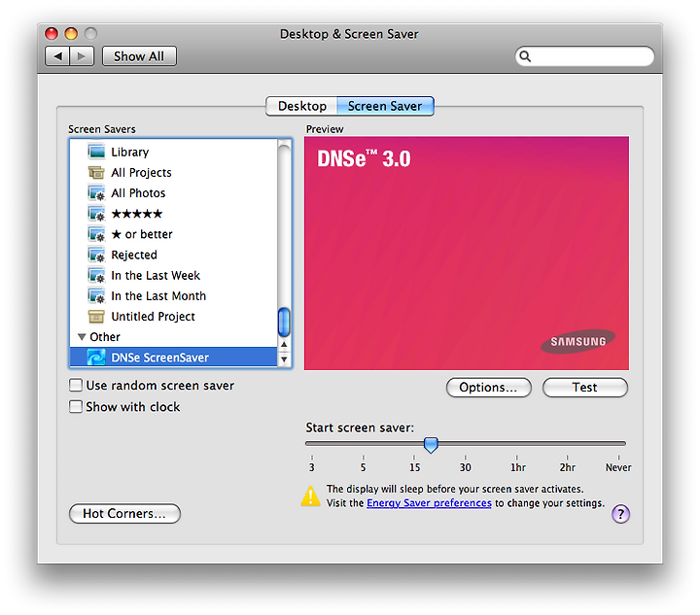Select the DNSe ScreenSaver row
The width and height of the screenshot is (700, 615).
(174, 358)
